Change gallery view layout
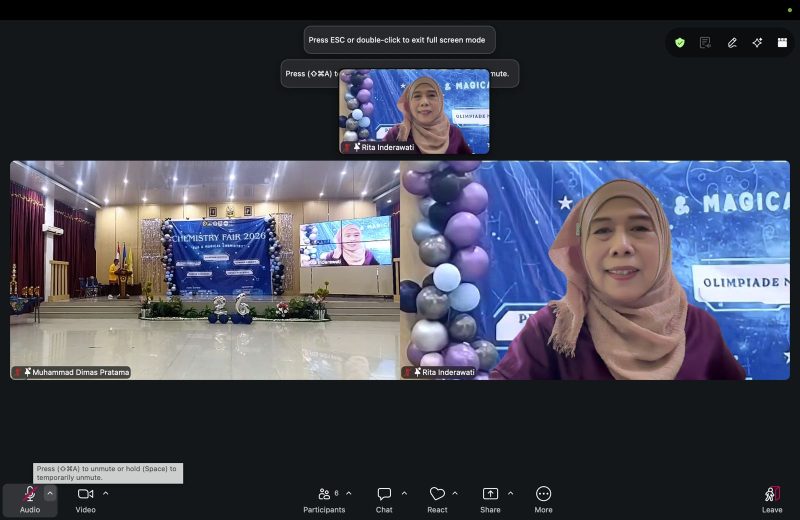 click(782, 43)
